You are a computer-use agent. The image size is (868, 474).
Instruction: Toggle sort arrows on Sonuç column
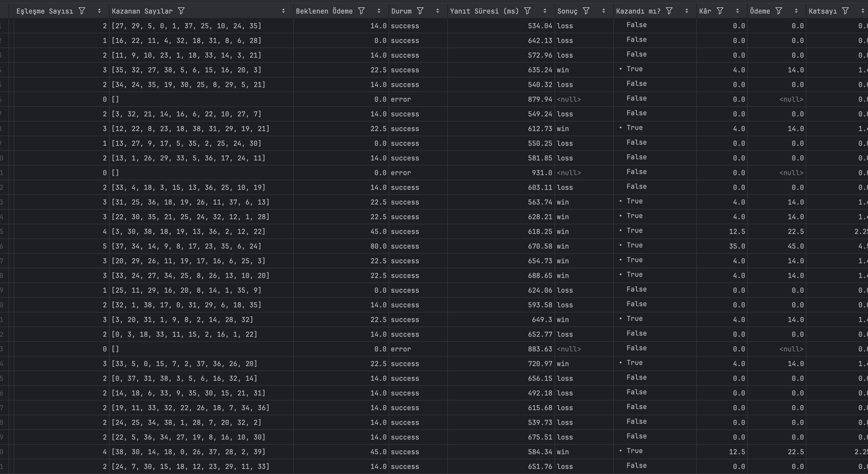click(x=603, y=11)
